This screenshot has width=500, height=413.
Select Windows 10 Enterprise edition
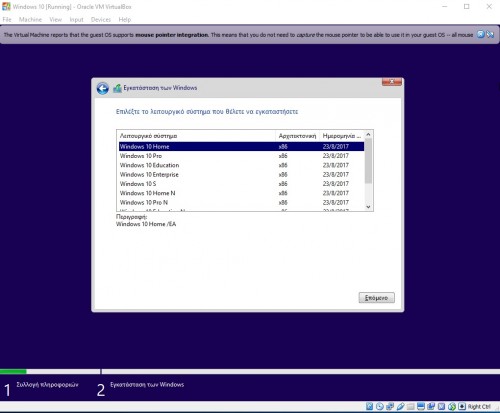pos(241,174)
